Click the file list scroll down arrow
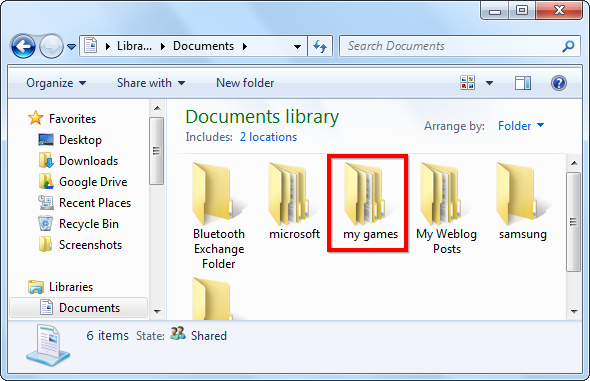 574,311
